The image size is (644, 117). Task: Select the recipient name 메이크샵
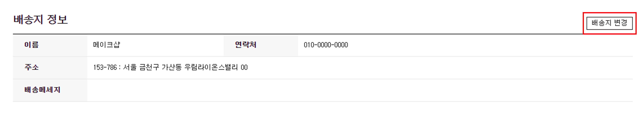(x=107, y=45)
